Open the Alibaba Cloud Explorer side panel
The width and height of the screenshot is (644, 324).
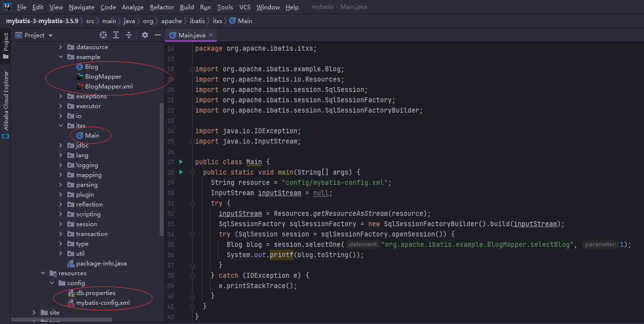tap(6, 105)
